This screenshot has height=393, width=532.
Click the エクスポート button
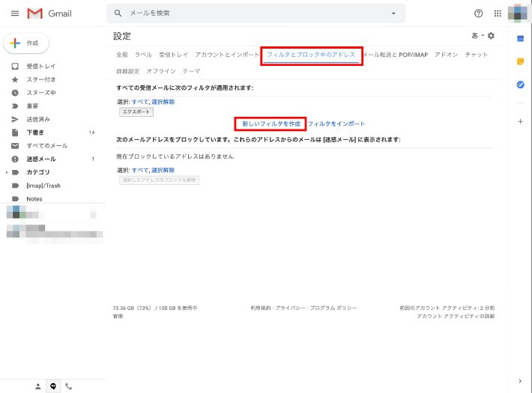[136, 112]
